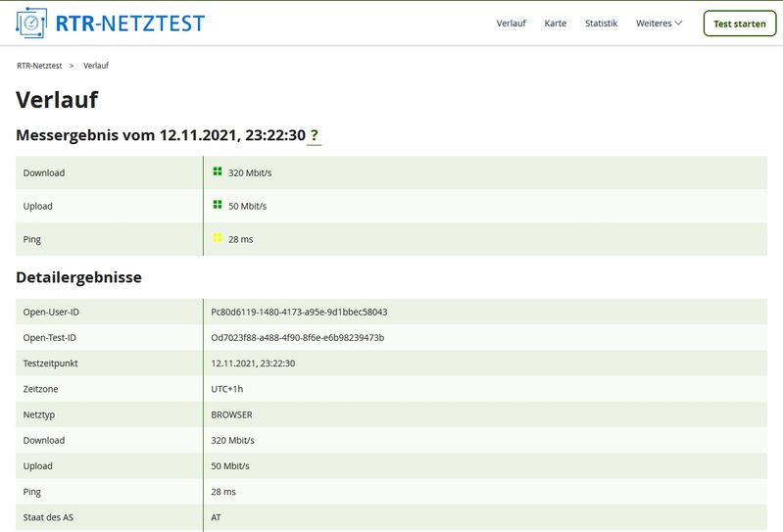This screenshot has width=783, height=532.
Task: Open the Verlauf navigation item
Action: [x=512, y=24]
